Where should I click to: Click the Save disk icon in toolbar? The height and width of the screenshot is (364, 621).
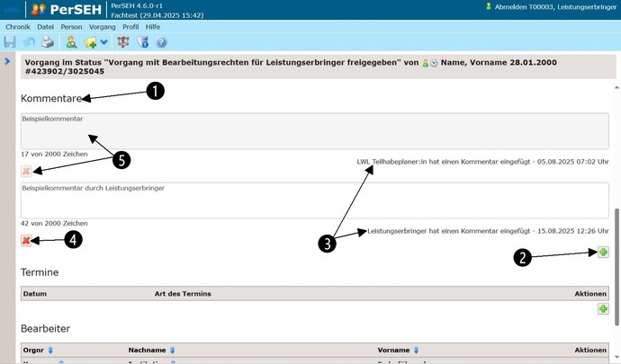coord(10,42)
